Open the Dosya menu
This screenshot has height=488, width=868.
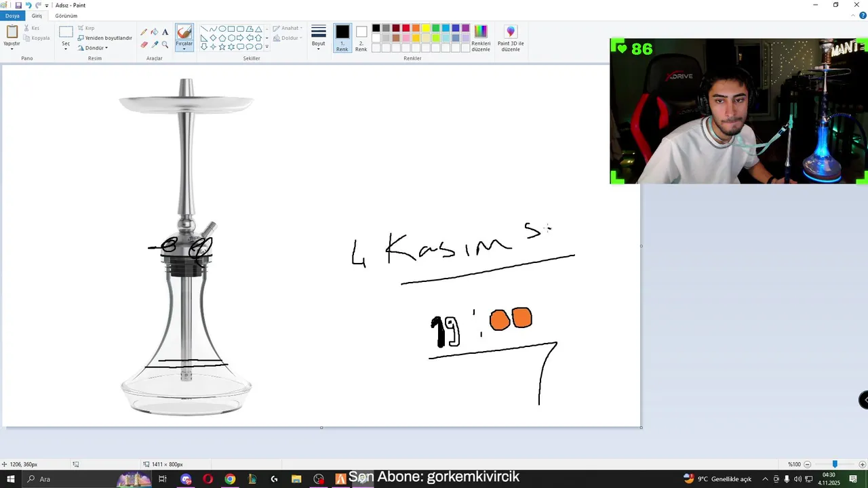[12, 16]
